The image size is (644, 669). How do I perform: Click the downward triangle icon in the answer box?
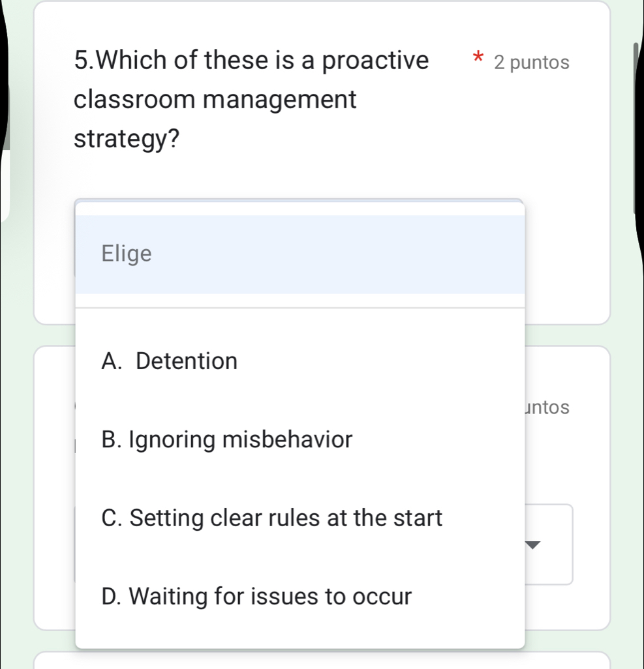(531, 546)
